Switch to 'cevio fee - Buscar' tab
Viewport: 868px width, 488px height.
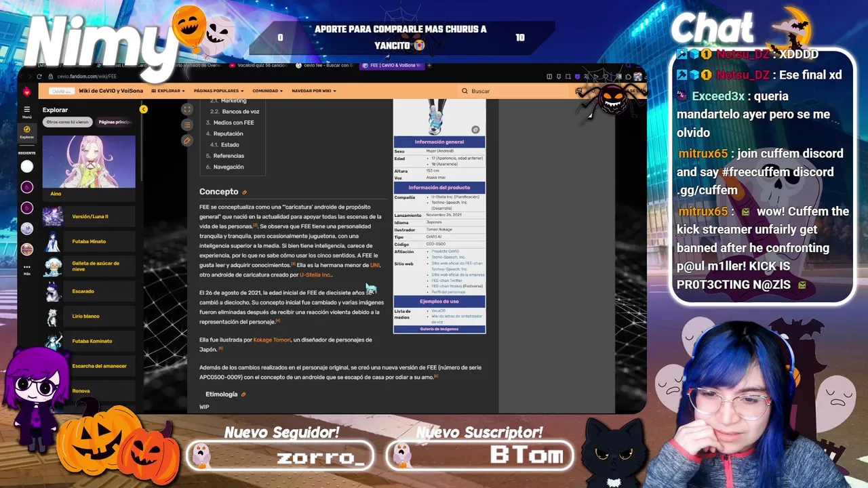(326, 66)
